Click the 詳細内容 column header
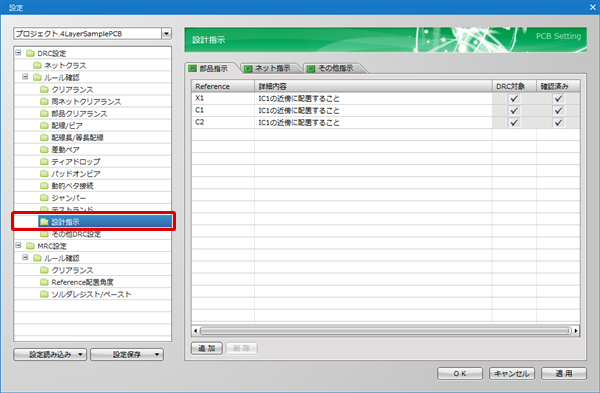 pyautogui.click(x=373, y=86)
